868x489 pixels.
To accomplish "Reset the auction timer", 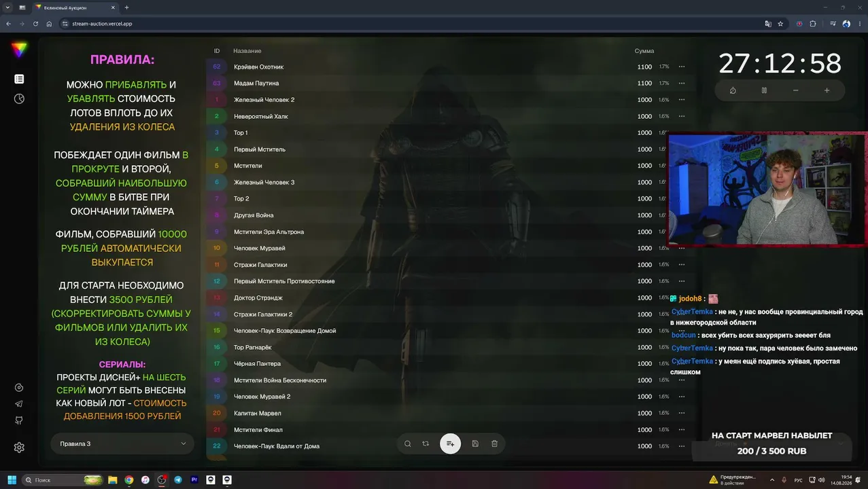I will (x=733, y=90).
